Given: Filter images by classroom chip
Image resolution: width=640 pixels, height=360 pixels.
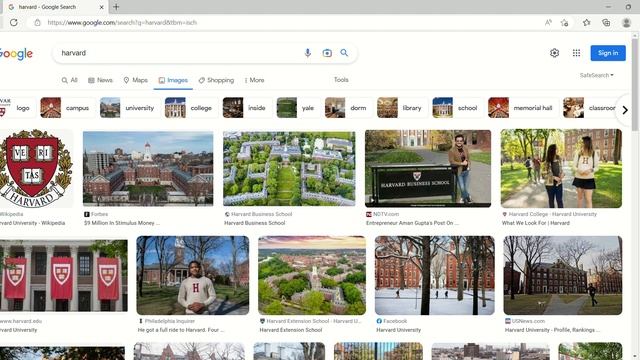Looking at the screenshot, I should [x=590, y=108].
